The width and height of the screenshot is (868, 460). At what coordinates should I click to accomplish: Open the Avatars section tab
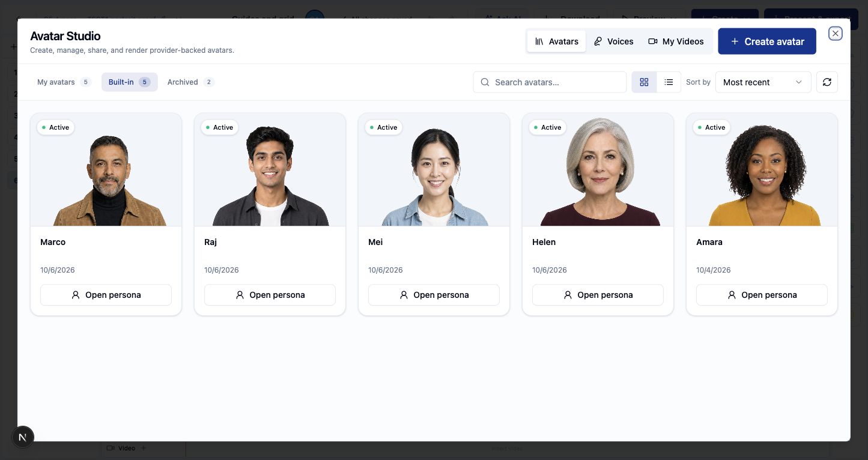556,41
